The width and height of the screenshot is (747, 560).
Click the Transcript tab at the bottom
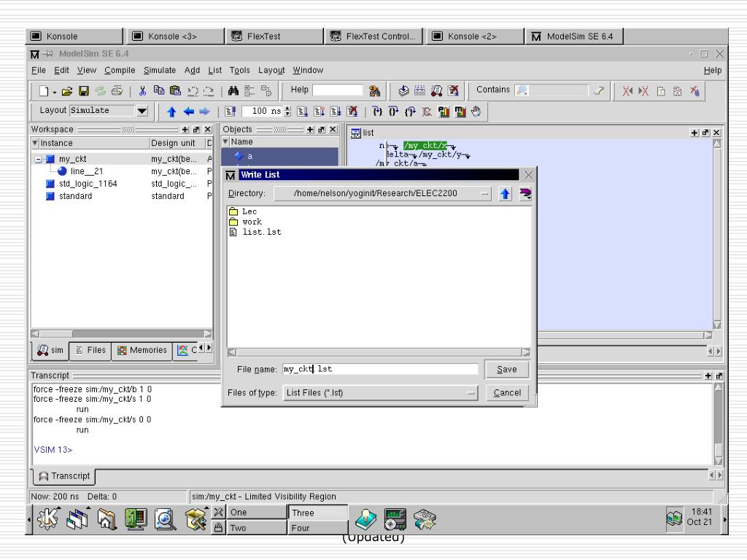[64, 476]
